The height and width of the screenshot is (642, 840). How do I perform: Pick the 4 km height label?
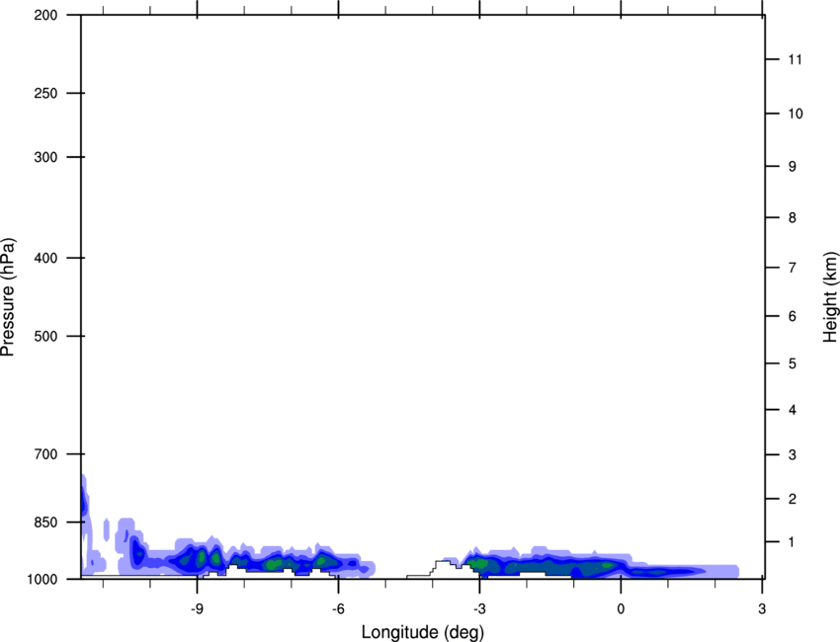tap(793, 410)
